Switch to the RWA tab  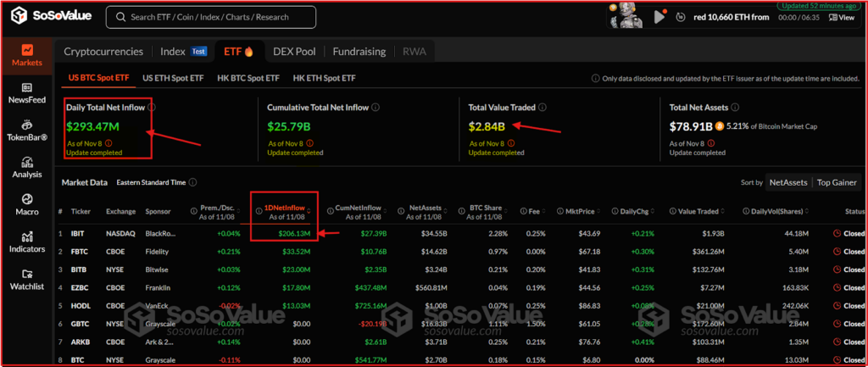coord(414,52)
